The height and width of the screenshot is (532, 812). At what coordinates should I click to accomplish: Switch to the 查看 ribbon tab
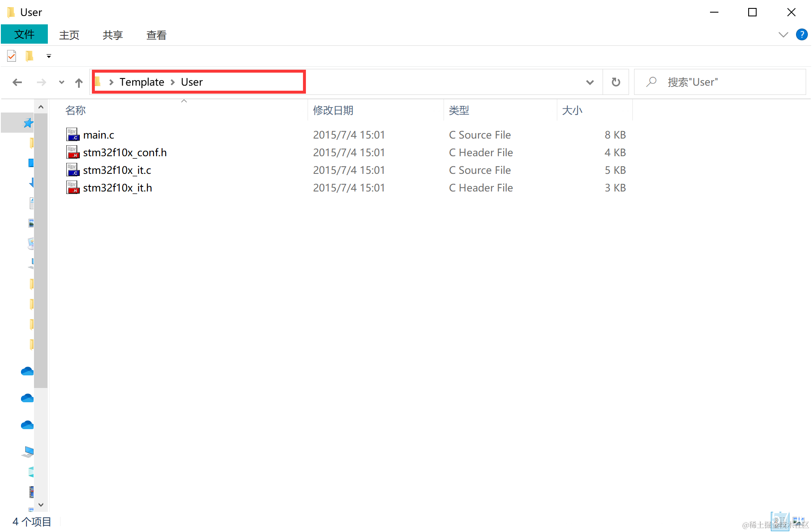coord(156,35)
